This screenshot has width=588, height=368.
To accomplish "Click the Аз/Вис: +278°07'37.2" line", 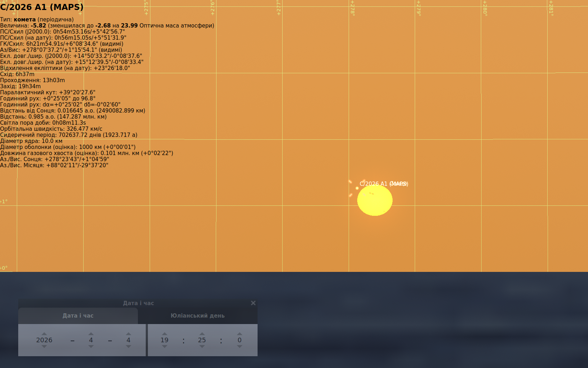I will 61,50.
